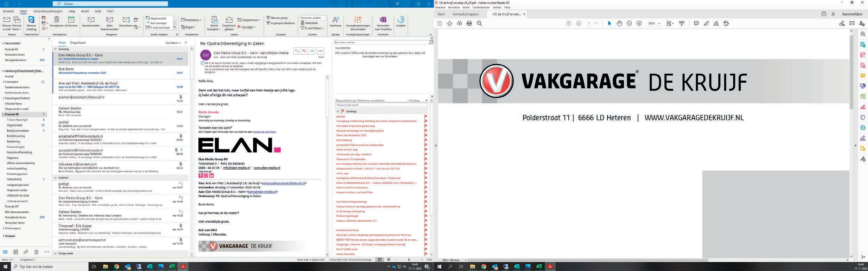
Task: Delete the selected message with Verwijderen
Action: pyautogui.click(x=56, y=22)
